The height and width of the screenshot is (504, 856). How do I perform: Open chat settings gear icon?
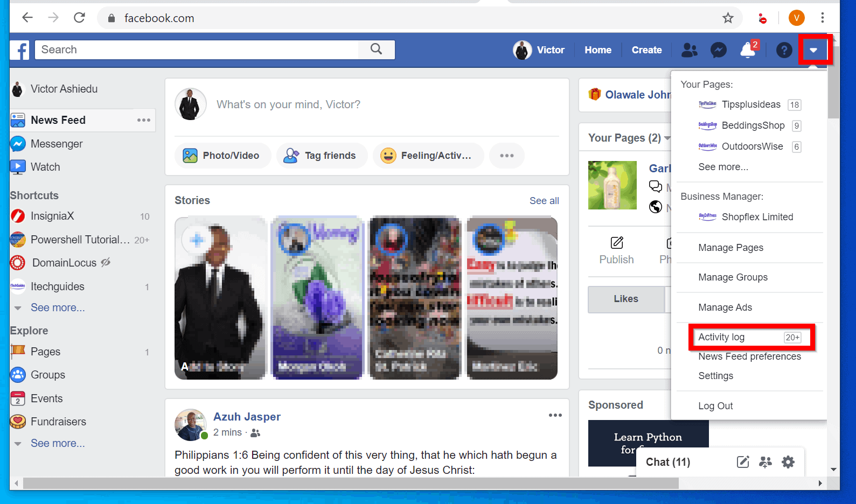pos(788,462)
